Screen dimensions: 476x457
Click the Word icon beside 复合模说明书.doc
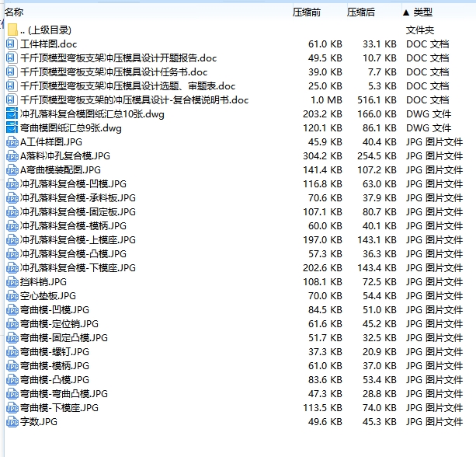coord(11,100)
